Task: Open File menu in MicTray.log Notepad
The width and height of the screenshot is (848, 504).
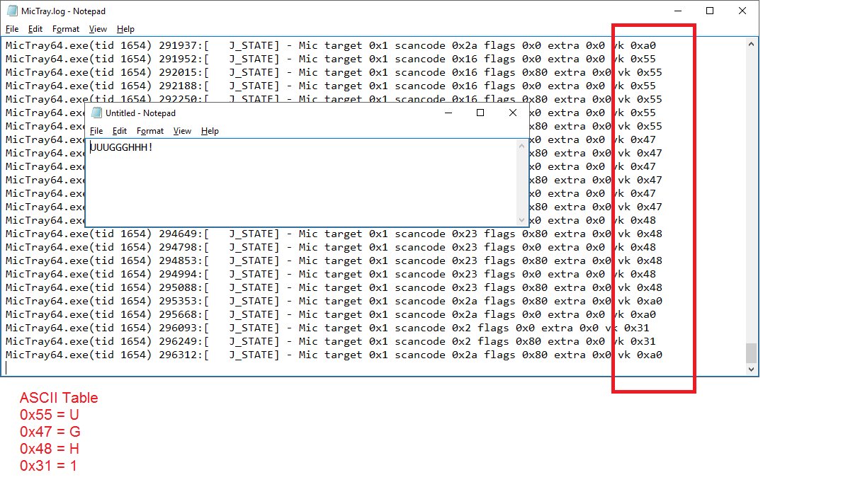Action: 12,29
